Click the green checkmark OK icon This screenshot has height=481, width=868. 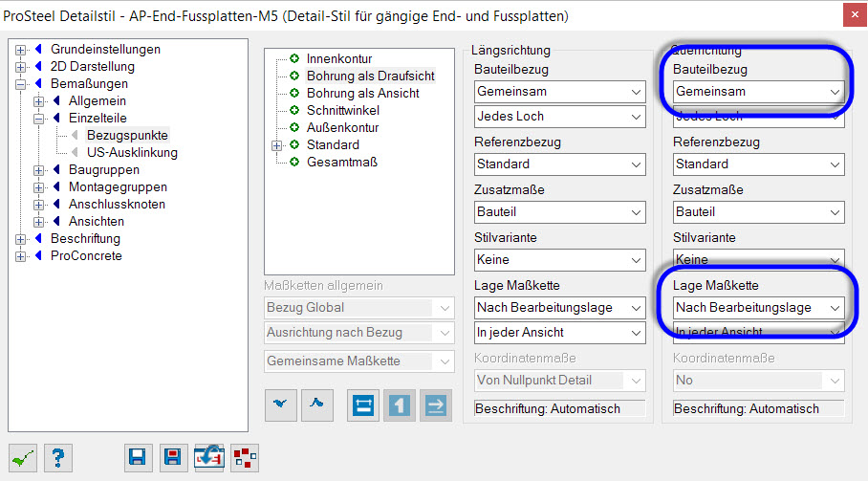pyautogui.click(x=23, y=458)
